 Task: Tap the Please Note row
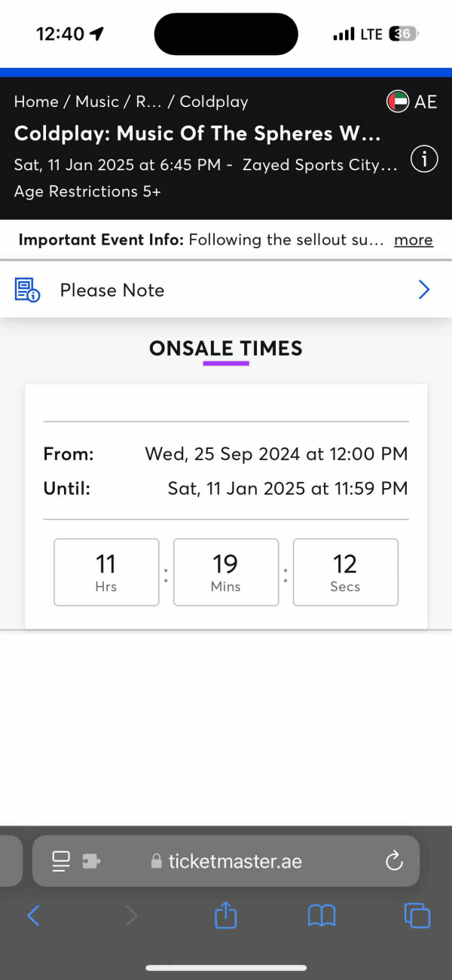pyautogui.click(x=226, y=290)
